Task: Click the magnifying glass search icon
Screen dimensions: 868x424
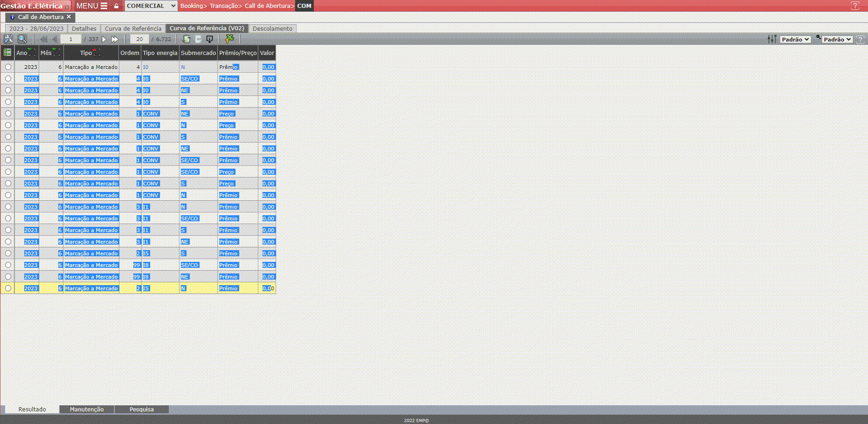Action: click(22, 39)
